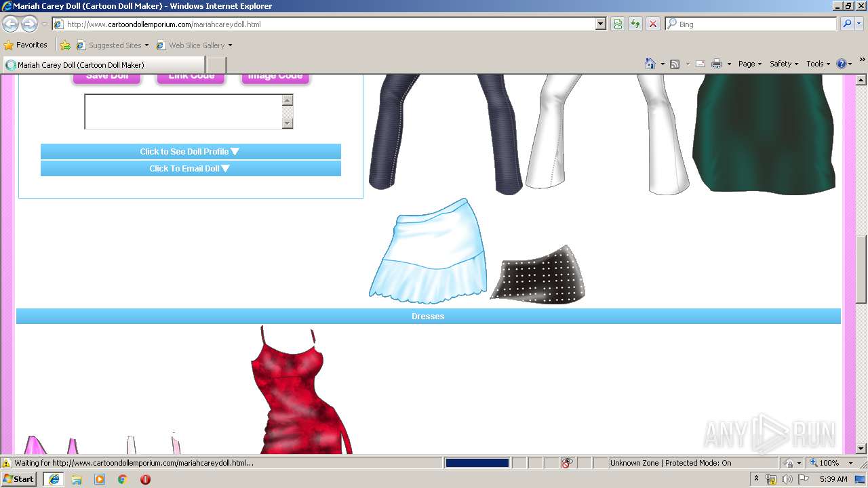Pick the dark green satin skirt

point(764,135)
